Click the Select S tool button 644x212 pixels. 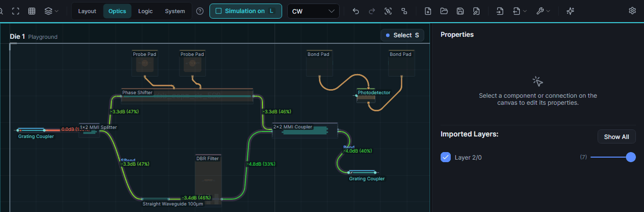coord(402,35)
